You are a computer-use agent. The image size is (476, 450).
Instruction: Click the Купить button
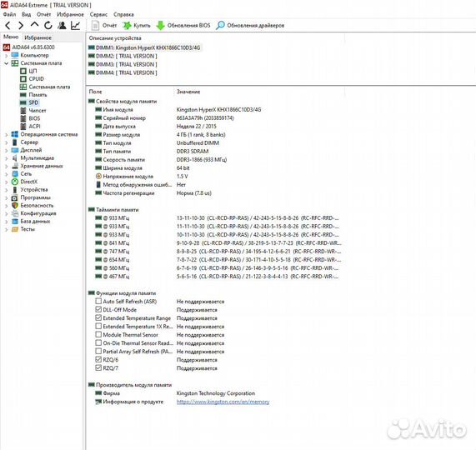137,26
